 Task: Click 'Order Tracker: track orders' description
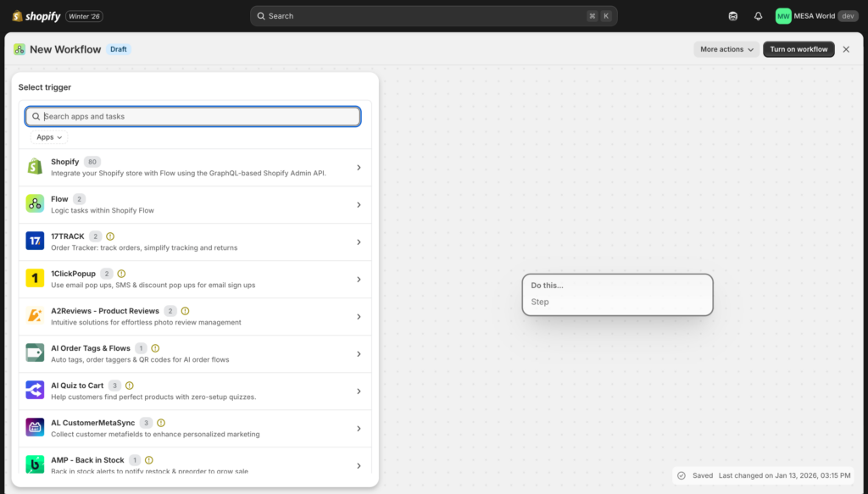[144, 247]
